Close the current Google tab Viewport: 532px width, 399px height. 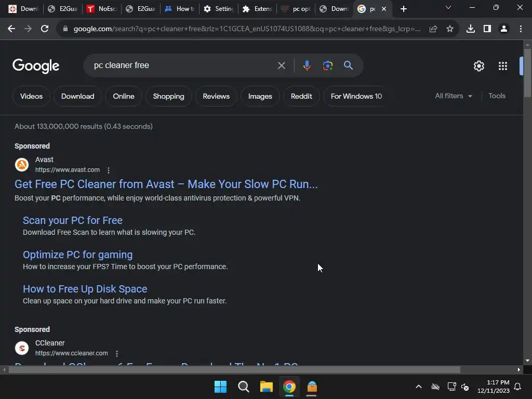384,9
